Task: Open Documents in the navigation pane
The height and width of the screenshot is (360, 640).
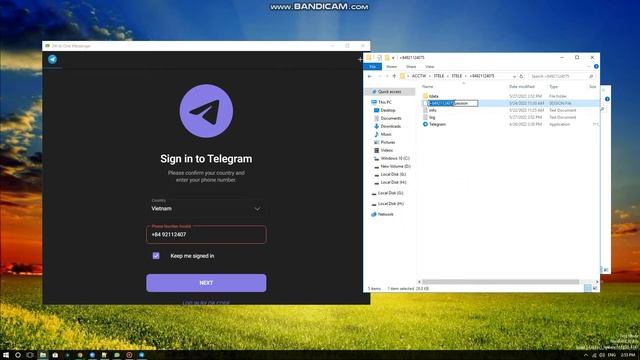Action: (x=391, y=118)
